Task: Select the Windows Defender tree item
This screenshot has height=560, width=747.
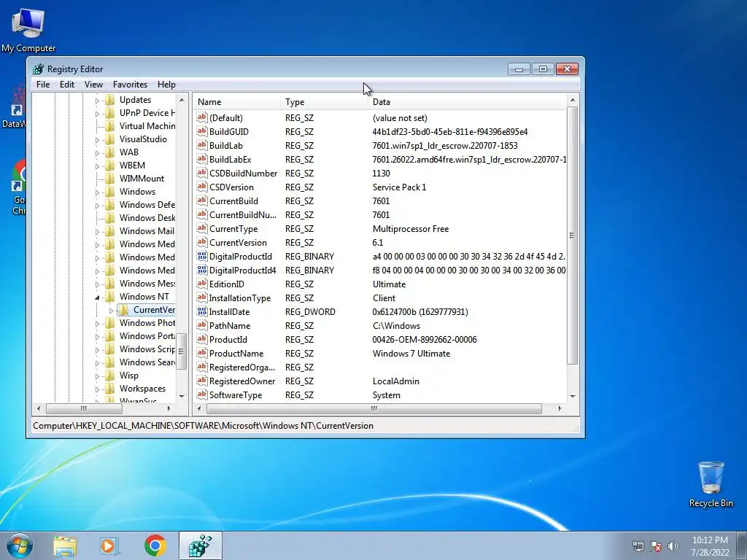Action: tap(147, 205)
